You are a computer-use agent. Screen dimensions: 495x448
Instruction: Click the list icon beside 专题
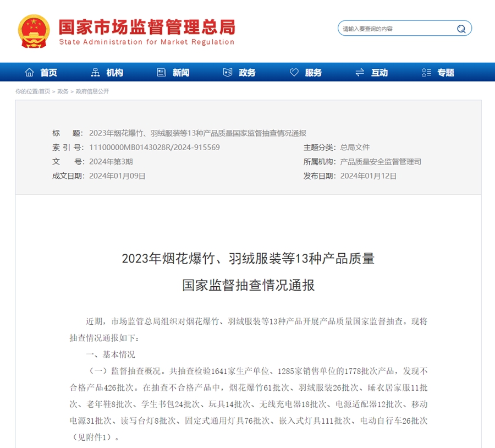pos(425,72)
